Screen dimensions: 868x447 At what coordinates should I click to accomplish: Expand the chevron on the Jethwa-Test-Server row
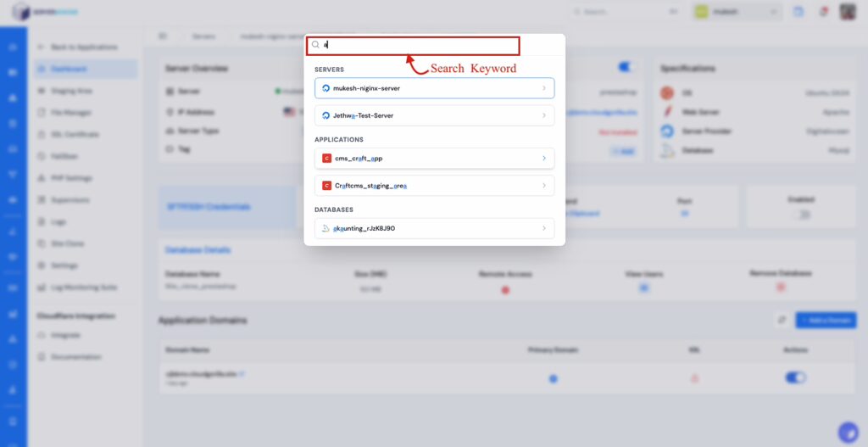[x=544, y=115]
